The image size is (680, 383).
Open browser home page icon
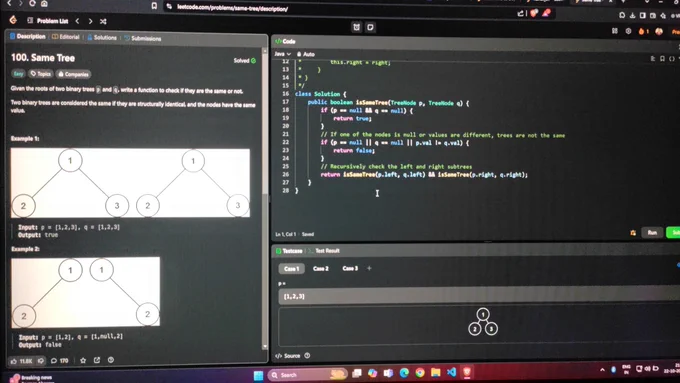[44, 3]
